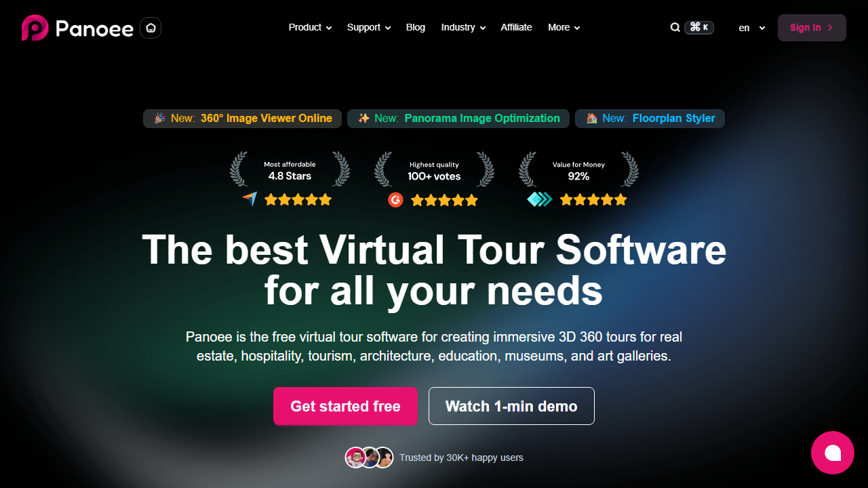Open the chat bubble widget
868x488 pixels.
833,453
